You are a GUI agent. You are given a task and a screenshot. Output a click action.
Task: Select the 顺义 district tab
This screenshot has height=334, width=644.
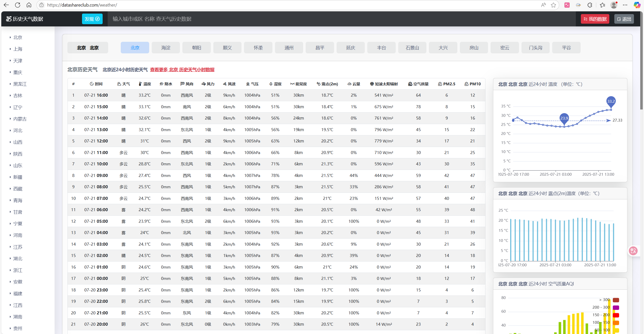point(227,48)
